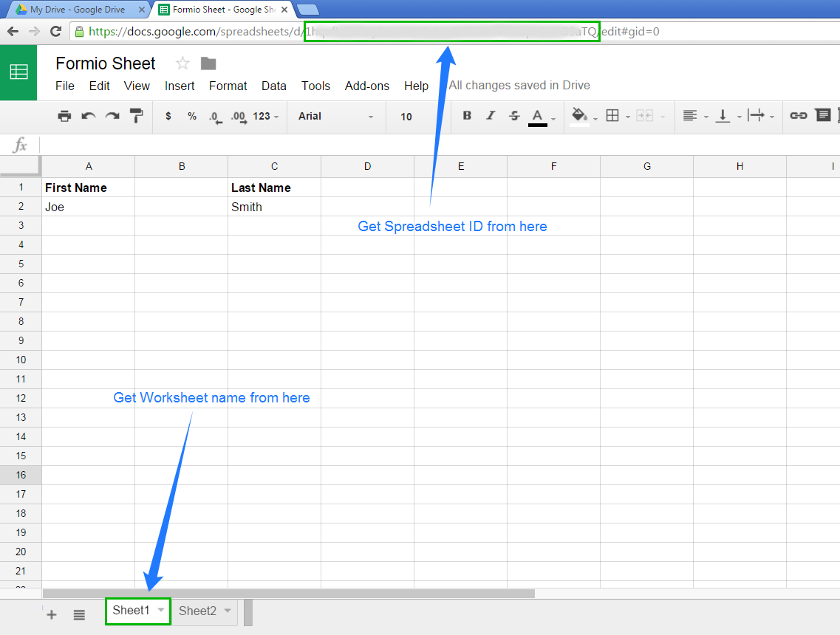Switch to My Drive browser tab
Image resolution: width=840 pixels, height=635 pixels.
pos(78,10)
